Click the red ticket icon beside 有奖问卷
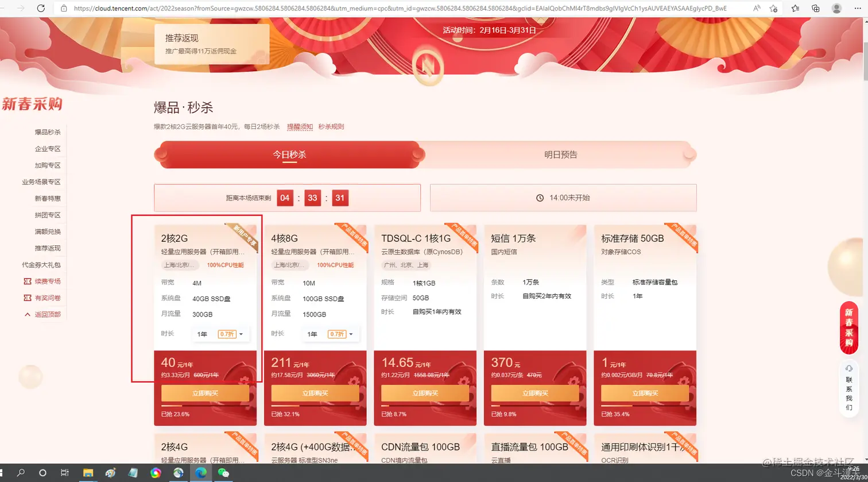This screenshot has width=868, height=482. pyautogui.click(x=27, y=298)
